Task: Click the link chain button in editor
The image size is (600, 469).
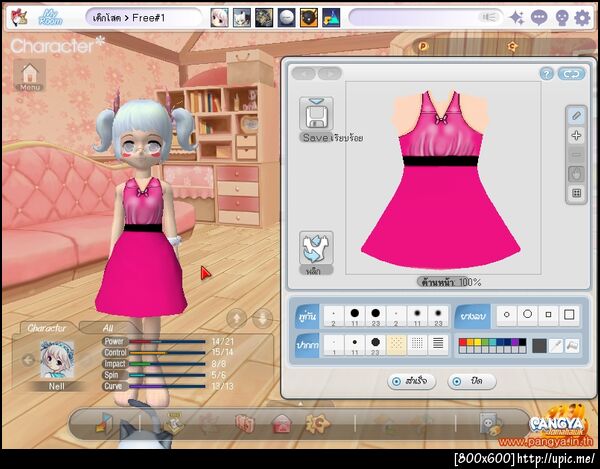Action: (x=572, y=74)
